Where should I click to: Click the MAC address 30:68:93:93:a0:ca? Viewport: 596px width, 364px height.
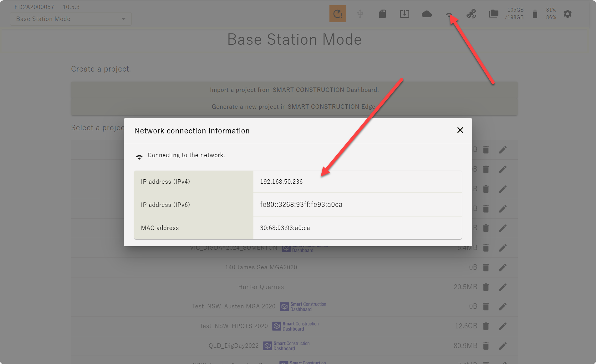coord(285,228)
